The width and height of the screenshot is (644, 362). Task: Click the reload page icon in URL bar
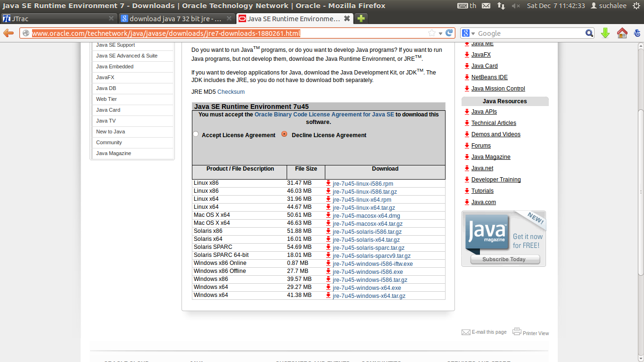pos(449,33)
